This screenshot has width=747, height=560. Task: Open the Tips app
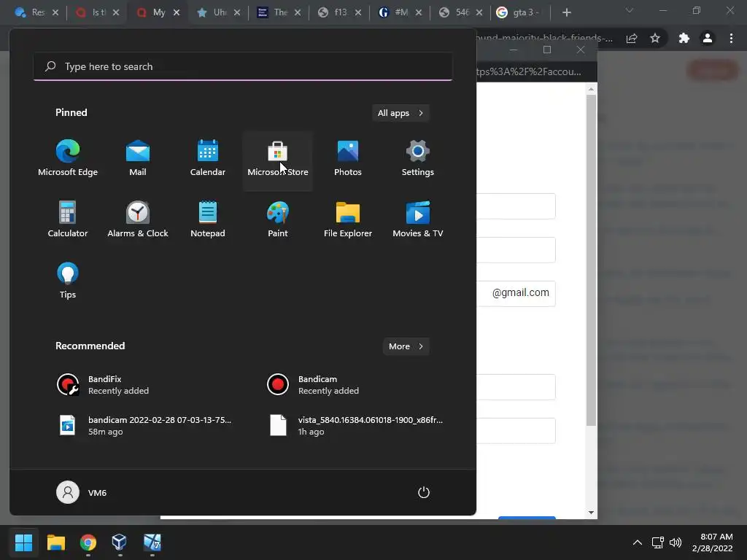tap(68, 281)
